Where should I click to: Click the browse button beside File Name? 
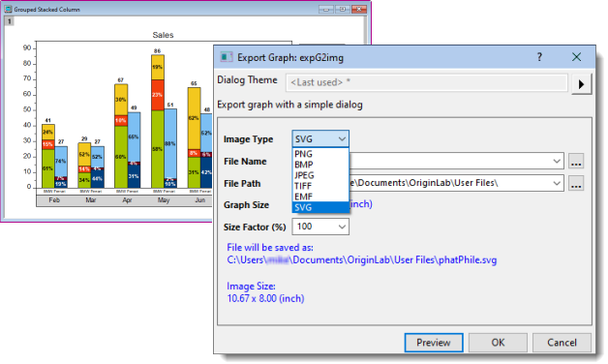click(576, 161)
